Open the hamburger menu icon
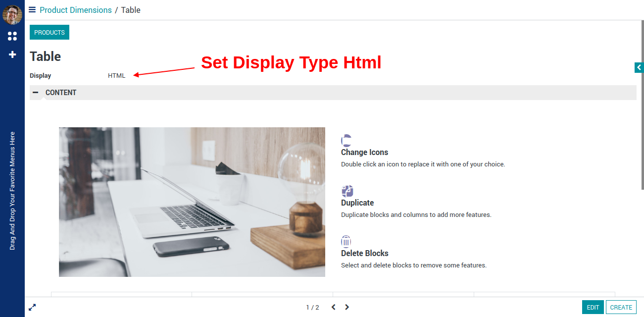Image resolution: width=644 pixels, height=317 pixels. [x=32, y=9]
